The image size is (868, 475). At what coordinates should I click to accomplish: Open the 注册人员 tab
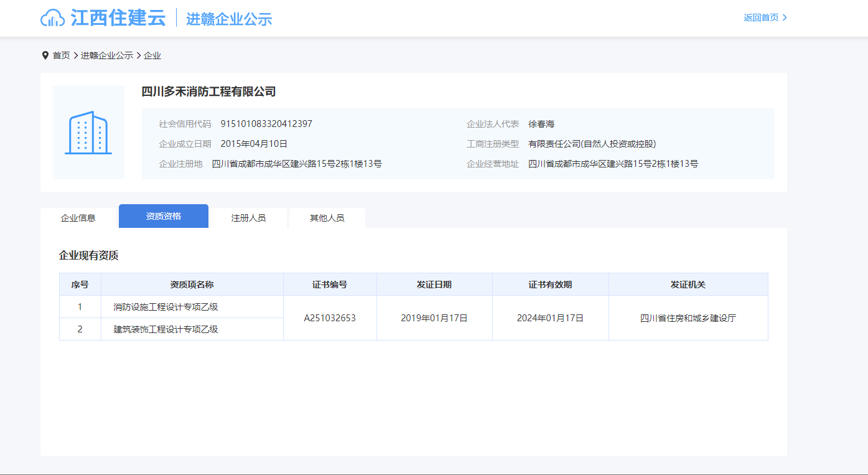[248, 218]
